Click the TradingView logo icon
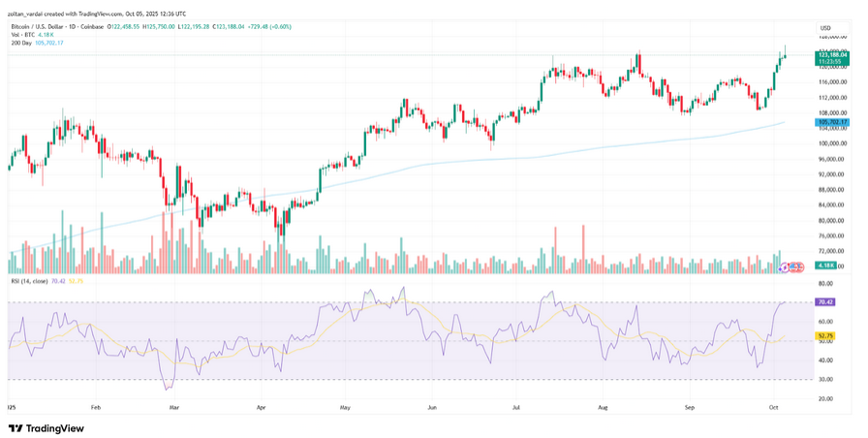The width and height of the screenshot is (868, 438). (16, 427)
